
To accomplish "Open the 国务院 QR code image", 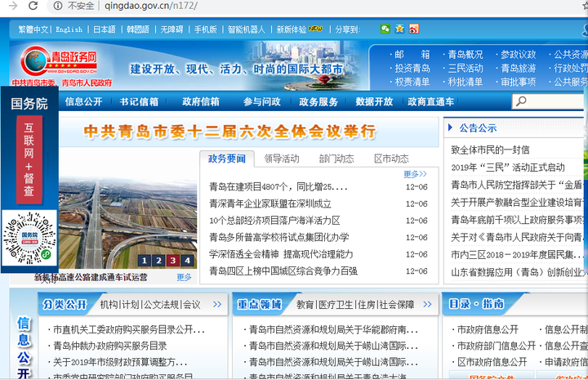I will (x=29, y=238).
